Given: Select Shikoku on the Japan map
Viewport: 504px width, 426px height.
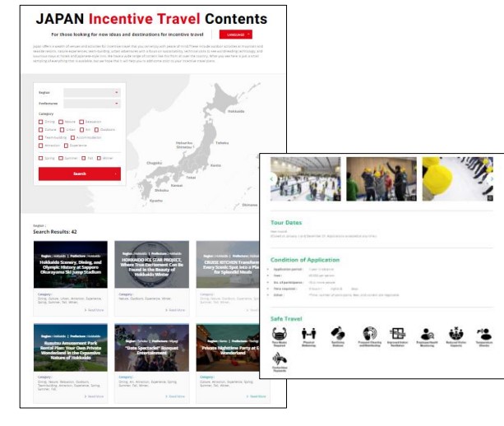Looking at the screenshot, I should (x=161, y=190).
